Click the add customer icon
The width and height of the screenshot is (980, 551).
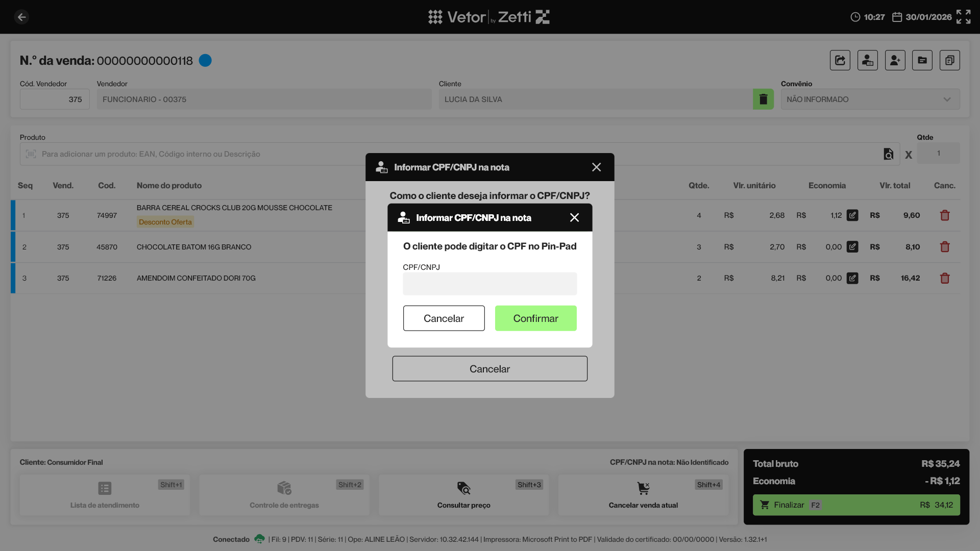[x=895, y=60]
